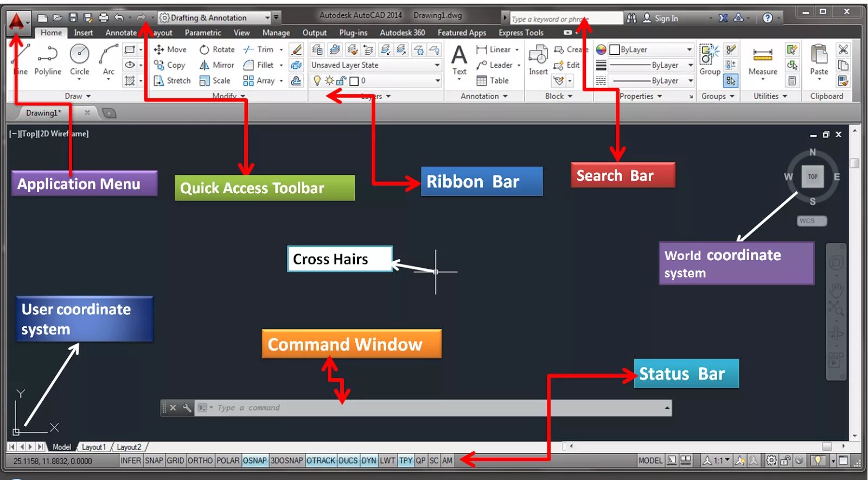
Task: Open the Unsaved Layer State dropdown
Action: coord(375,65)
